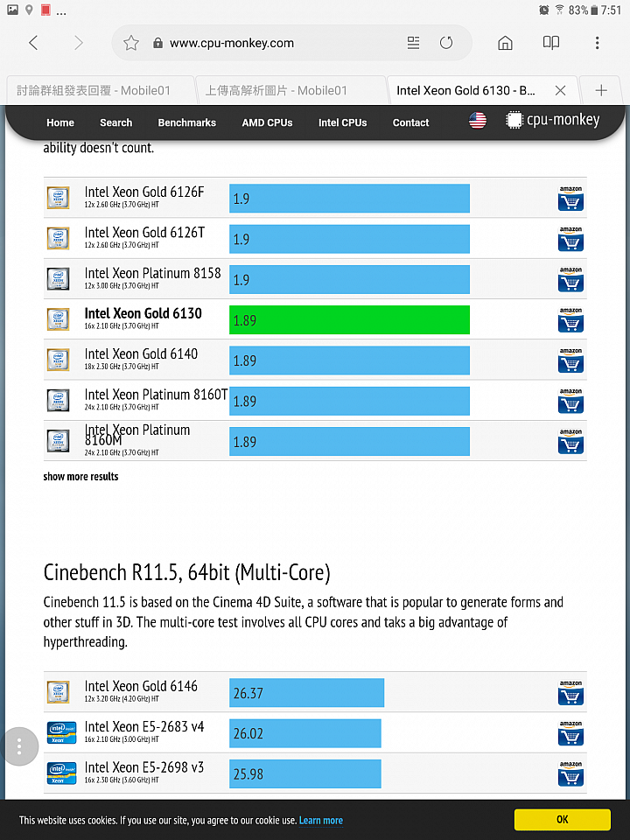Accept cookies with the OK button
The width and height of the screenshot is (630, 840).
[x=562, y=819]
